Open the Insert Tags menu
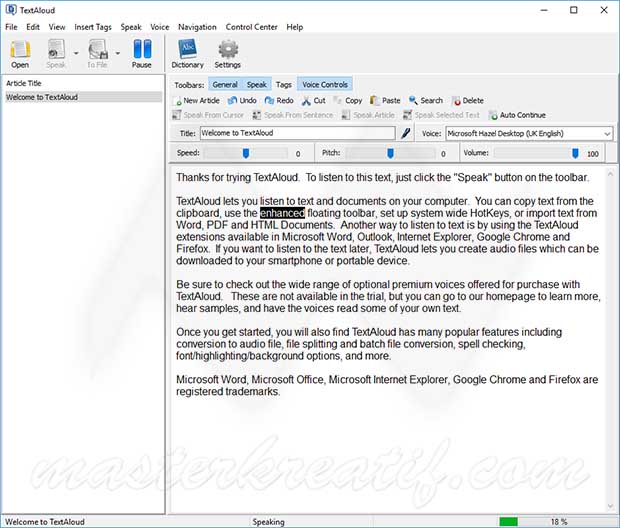Image resolution: width=620 pixels, height=528 pixels. 93,27
